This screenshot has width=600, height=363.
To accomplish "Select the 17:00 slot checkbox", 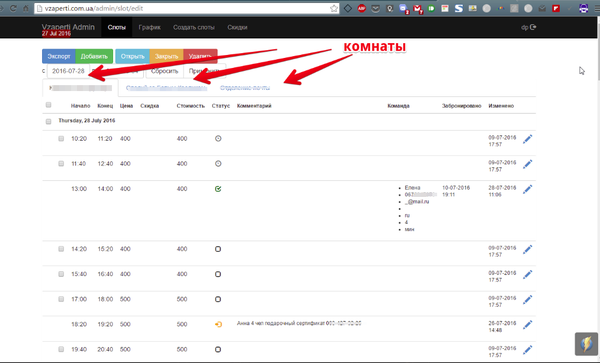I will (61, 299).
